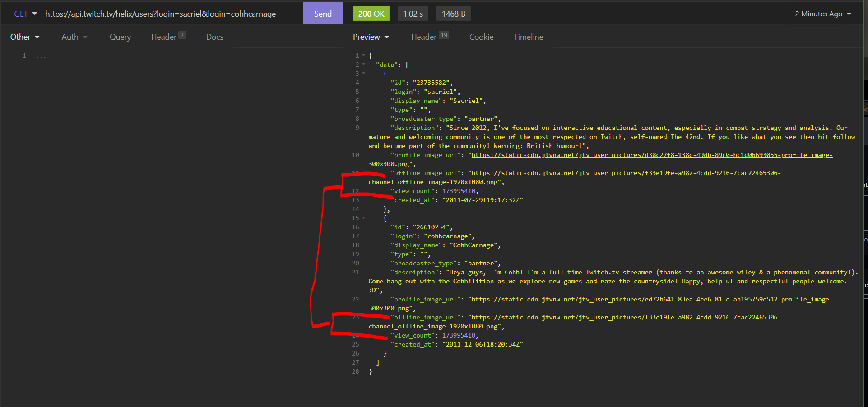
Task: Click the view_count value on line 24
Action: (459, 335)
